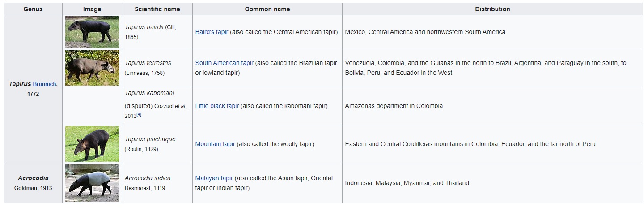This screenshot has height=208, width=644.
Task: Click the Mountain tapir photo thumbnail
Action: click(92, 144)
